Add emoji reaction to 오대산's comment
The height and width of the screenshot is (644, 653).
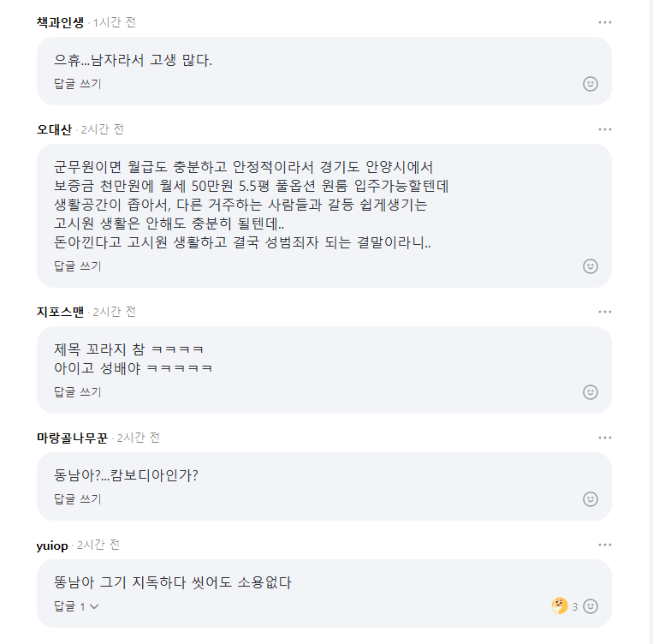591,266
